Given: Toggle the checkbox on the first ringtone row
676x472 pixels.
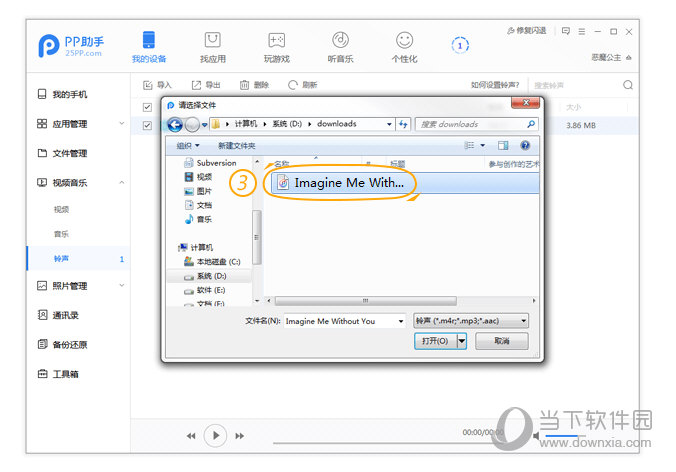Looking at the screenshot, I should 148,126.
